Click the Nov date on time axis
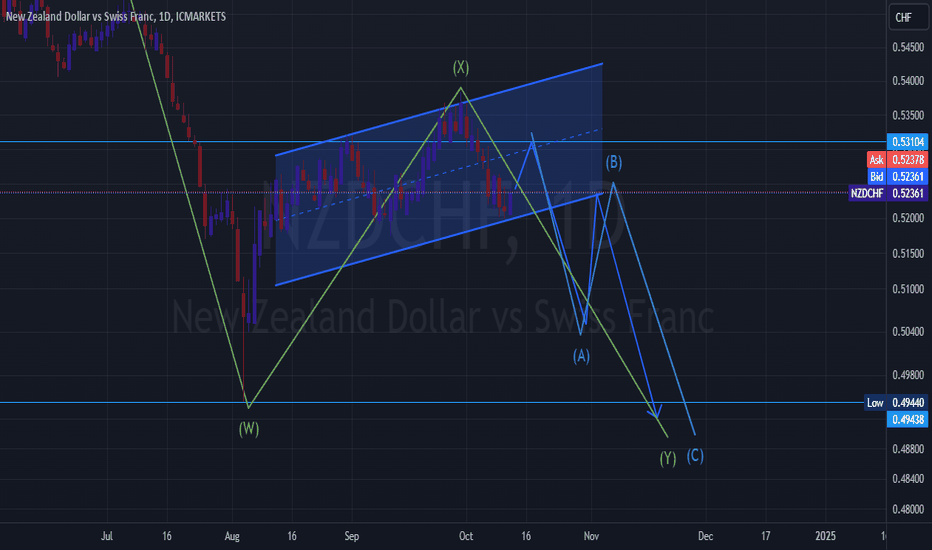This screenshot has height=550, width=932. (x=591, y=536)
